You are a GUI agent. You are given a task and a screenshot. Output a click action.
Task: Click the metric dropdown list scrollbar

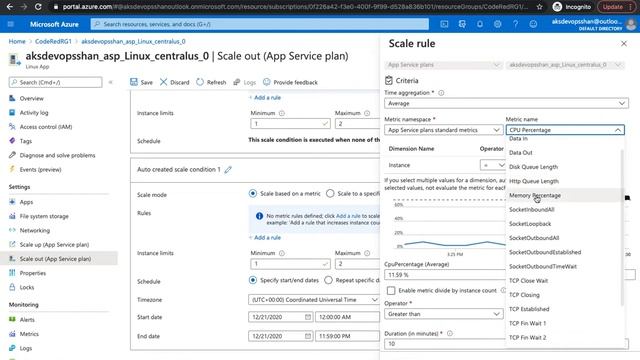[622, 227]
